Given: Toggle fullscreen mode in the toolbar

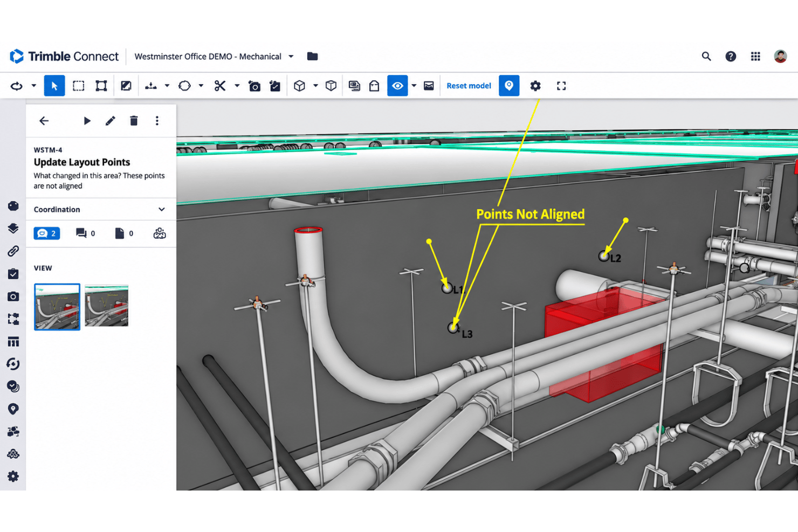Looking at the screenshot, I should [x=561, y=86].
